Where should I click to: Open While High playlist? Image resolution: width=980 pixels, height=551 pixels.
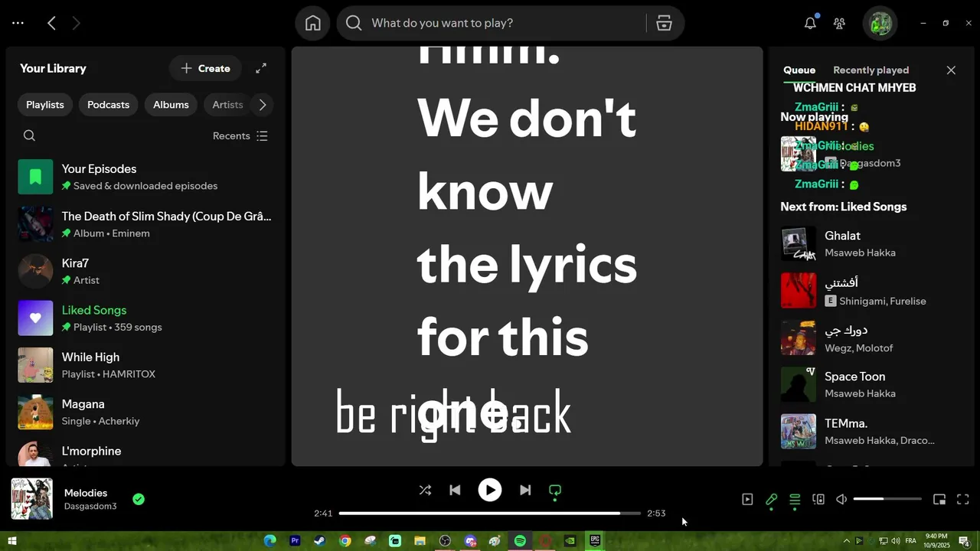[x=145, y=365]
